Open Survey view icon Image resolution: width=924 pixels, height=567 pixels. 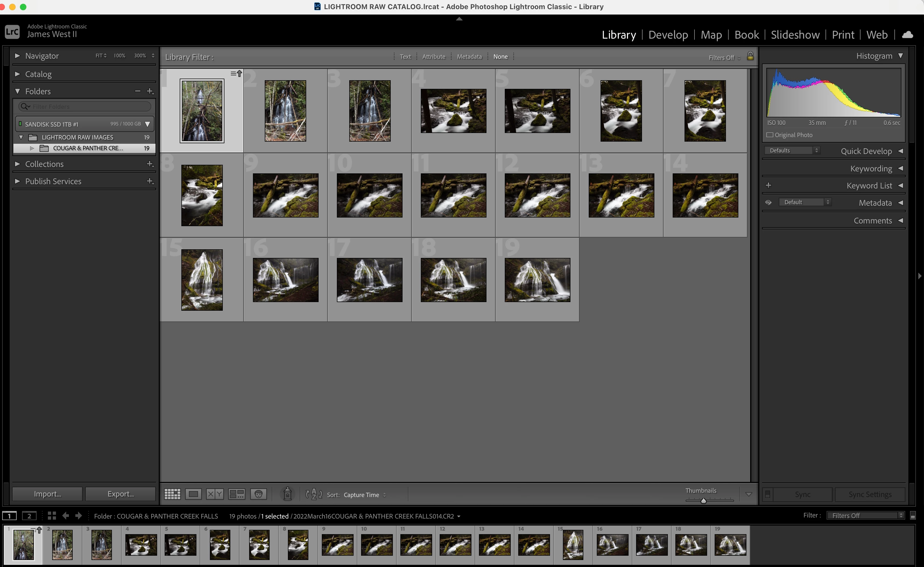pyautogui.click(x=237, y=494)
